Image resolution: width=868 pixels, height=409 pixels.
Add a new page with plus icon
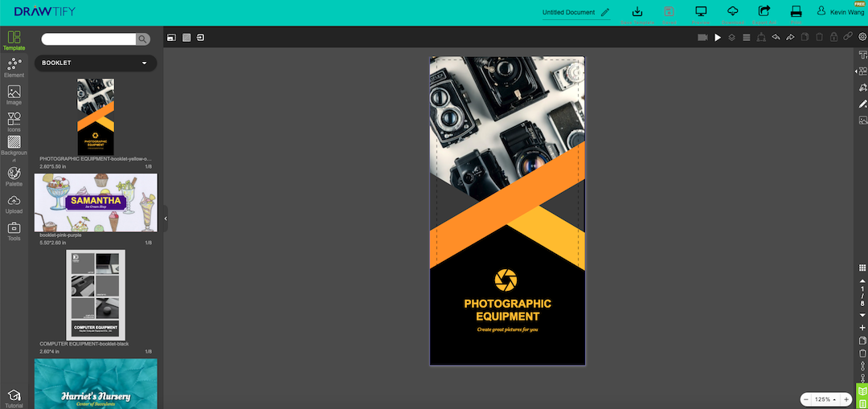(862, 328)
